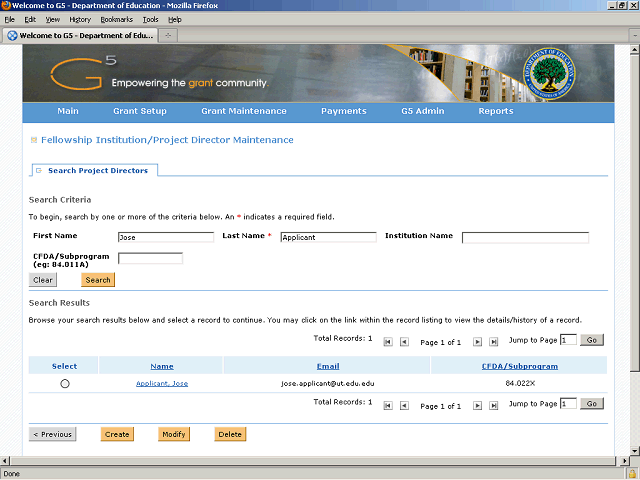Jump to last page in top pagination
This screenshot has height=480, width=640.
point(493,342)
